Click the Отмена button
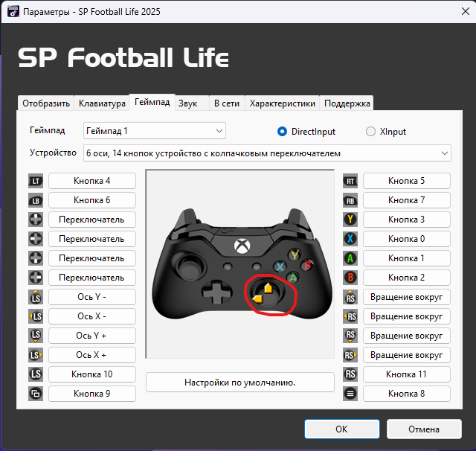 point(424,429)
